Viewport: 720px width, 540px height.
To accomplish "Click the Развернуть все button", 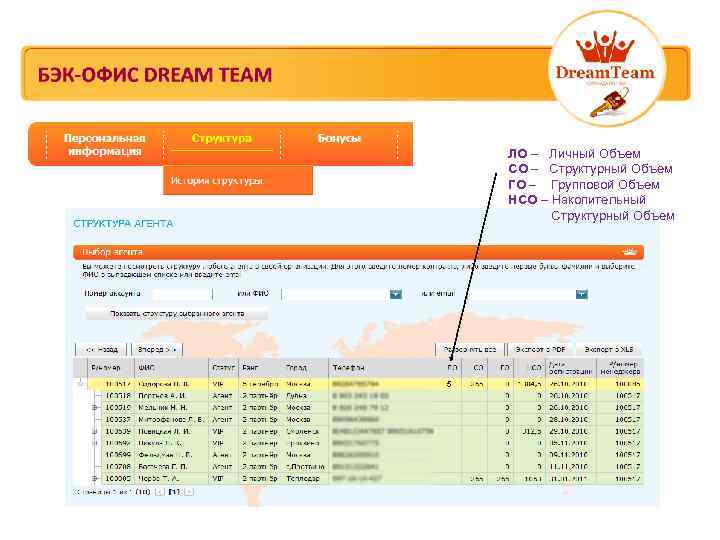I will point(469,350).
